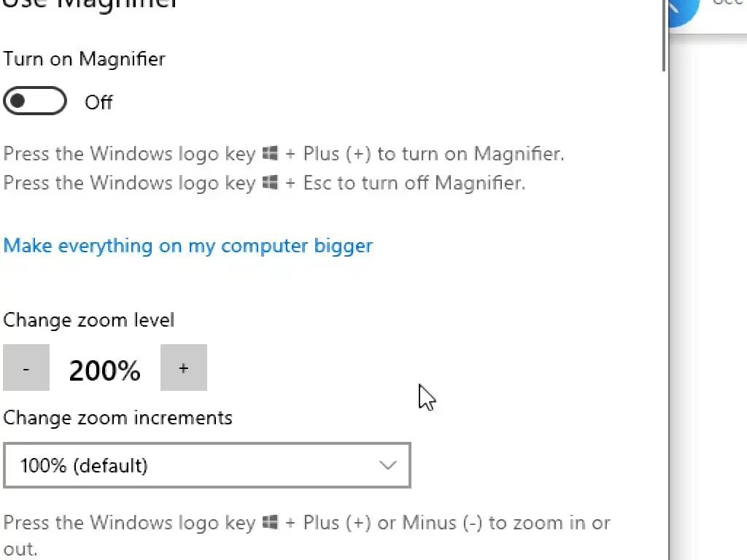Click the blue circular icon at top right
The height and width of the screenshot is (560, 747).
coord(684,9)
